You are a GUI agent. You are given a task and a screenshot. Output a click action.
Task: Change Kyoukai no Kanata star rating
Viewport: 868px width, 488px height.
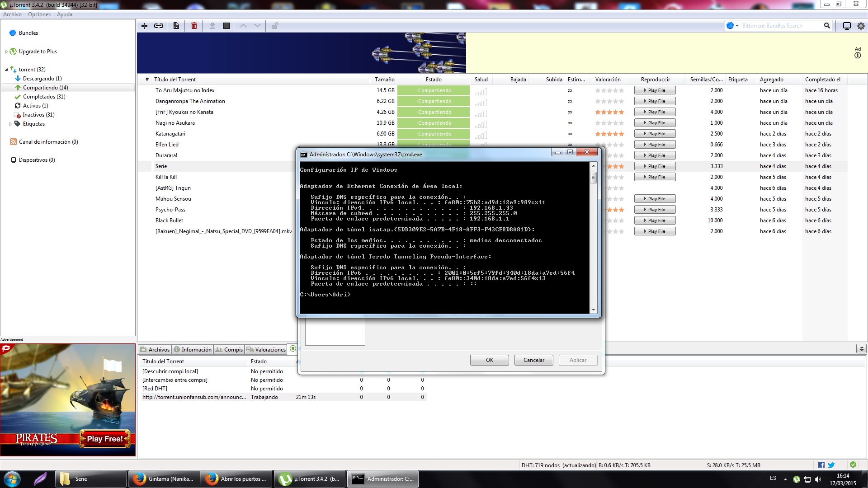tap(609, 112)
